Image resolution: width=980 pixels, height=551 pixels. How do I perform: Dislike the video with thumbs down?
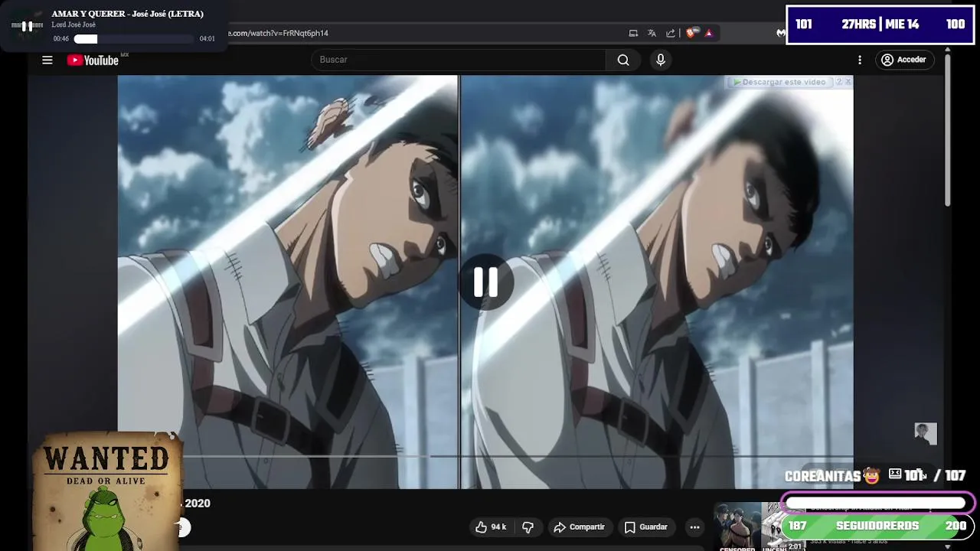tap(528, 527)
